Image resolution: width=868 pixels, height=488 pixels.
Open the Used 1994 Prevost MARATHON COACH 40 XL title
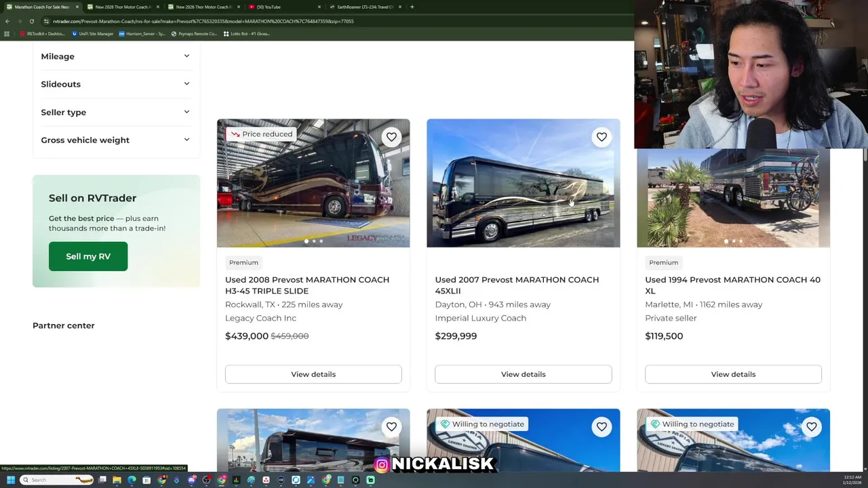pos(732,285)
